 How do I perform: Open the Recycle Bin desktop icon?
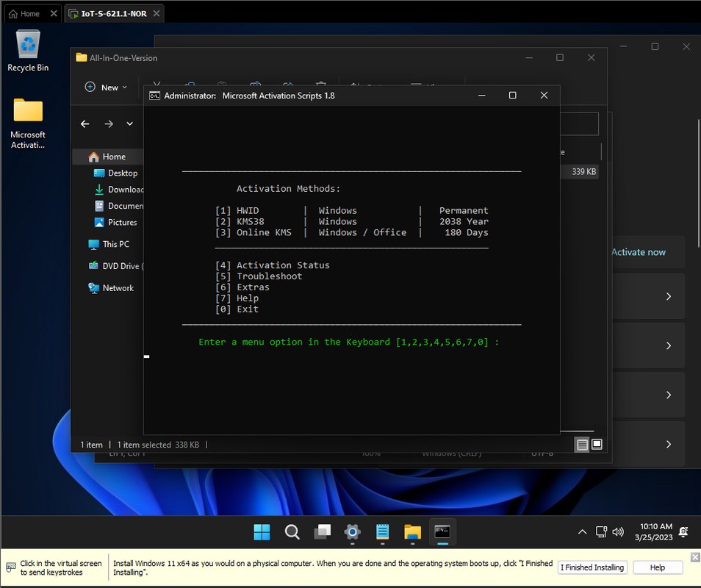(x=28, y=51)
